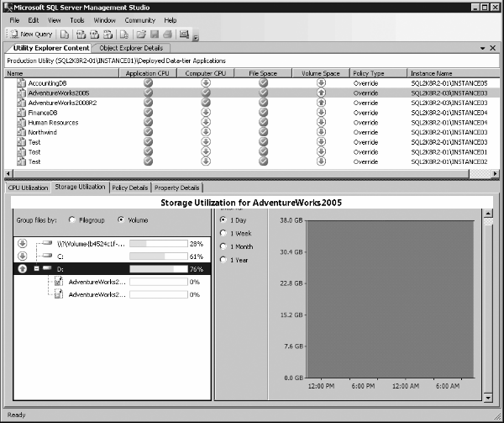Click the C: 61% utilization bar

coord(159,256)
